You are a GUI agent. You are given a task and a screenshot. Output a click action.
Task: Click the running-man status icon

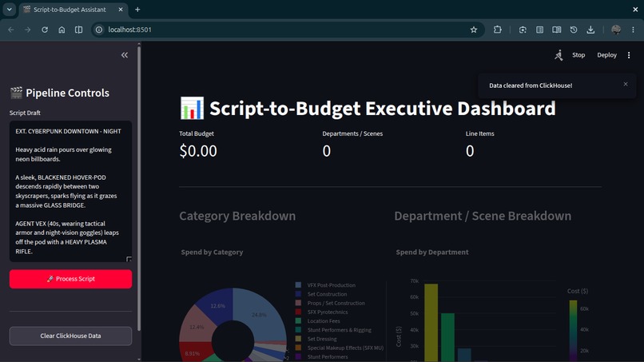click(x=559, y=55)
